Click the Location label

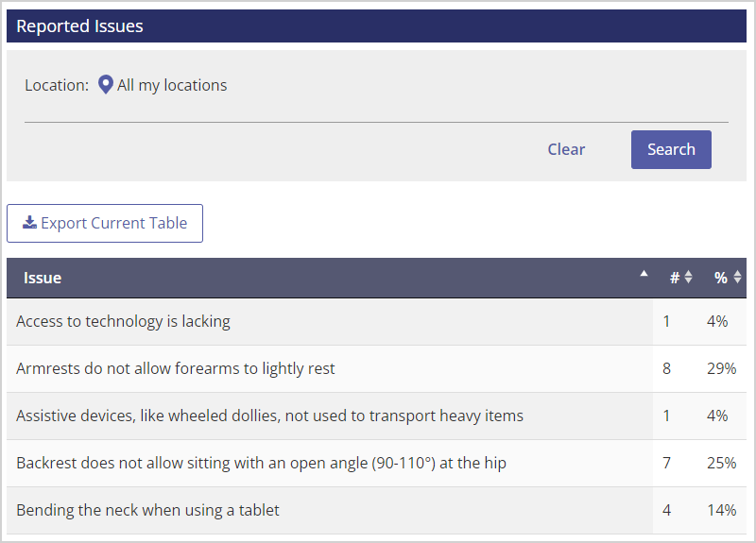pyautogui.click(x=57, y=85)
